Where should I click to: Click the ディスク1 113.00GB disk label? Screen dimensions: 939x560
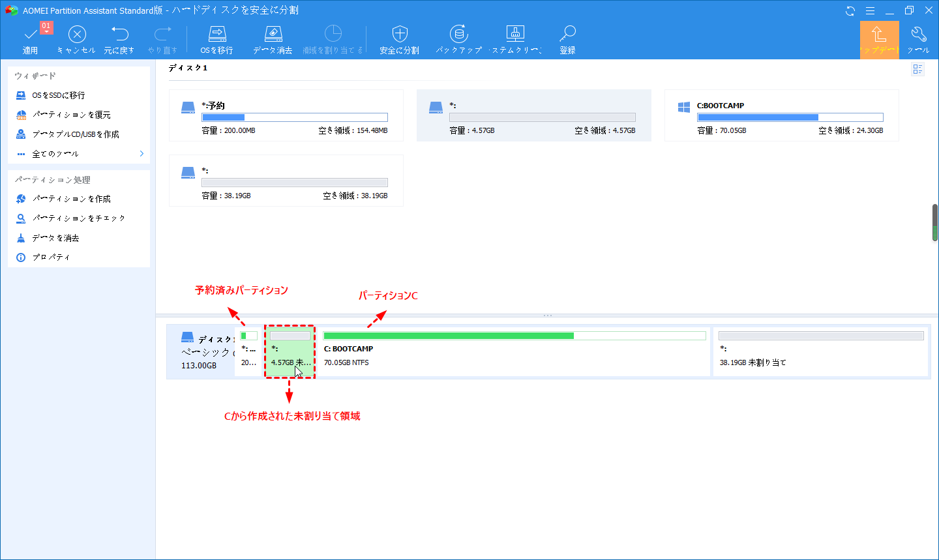click(x=201, y=352)
